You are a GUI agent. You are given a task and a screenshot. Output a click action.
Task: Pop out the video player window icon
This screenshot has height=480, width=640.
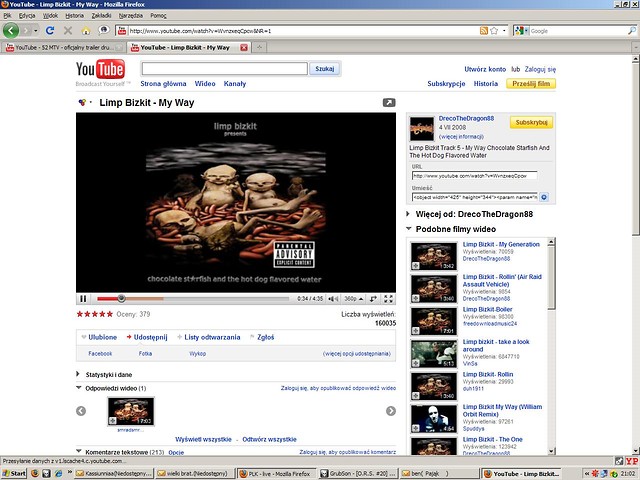[389, 102]
